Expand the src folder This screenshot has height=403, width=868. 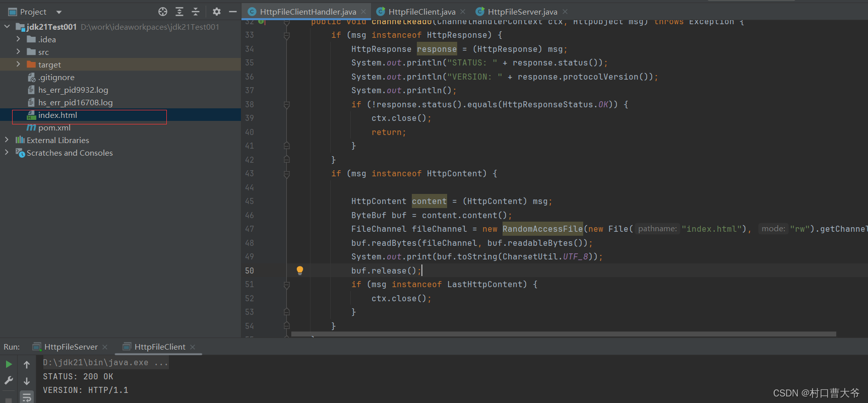[x=19, y=51]
